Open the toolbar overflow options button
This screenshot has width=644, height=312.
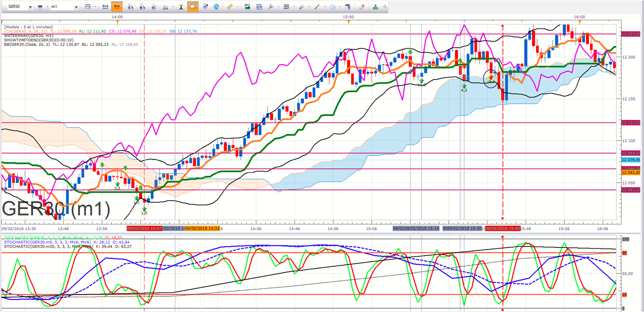[385, 7]
